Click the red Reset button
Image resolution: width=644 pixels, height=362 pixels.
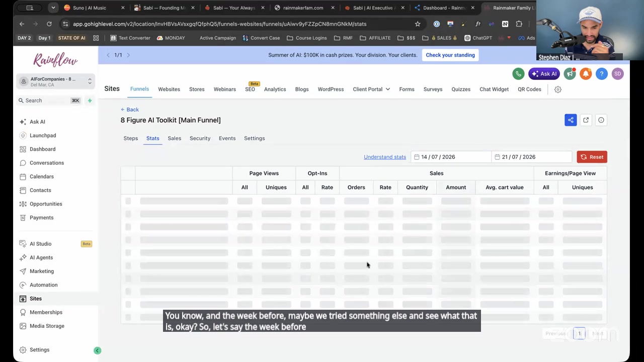[592, 157]
